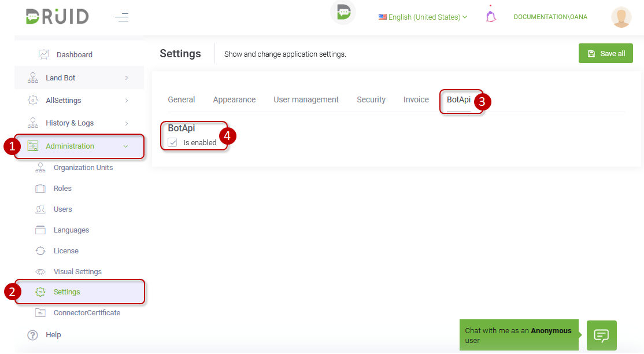Click the Dashboard chart icon
This screenshot has height=354, width=644.
44,54
